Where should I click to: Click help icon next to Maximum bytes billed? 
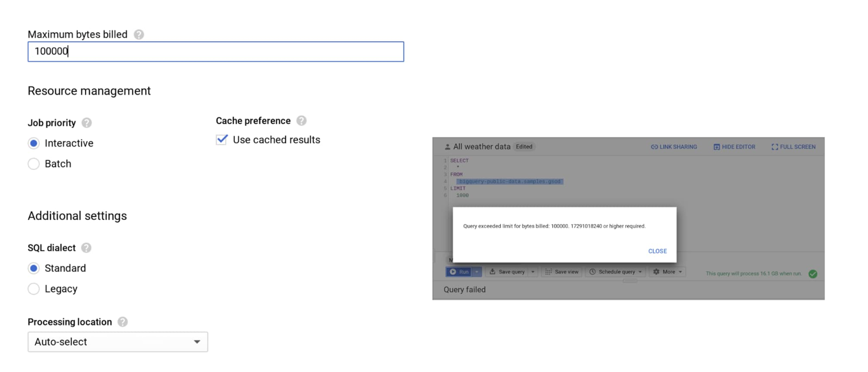pos(139,35)
